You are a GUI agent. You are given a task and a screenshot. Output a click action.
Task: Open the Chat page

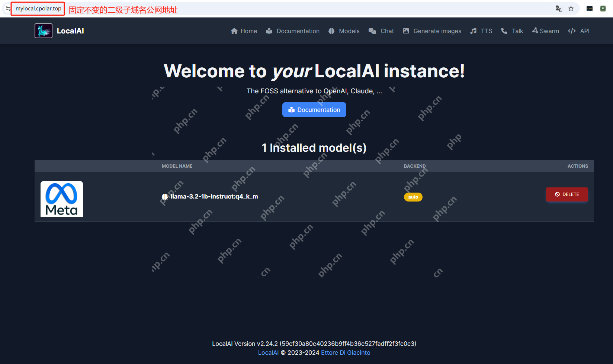point(381,31)
